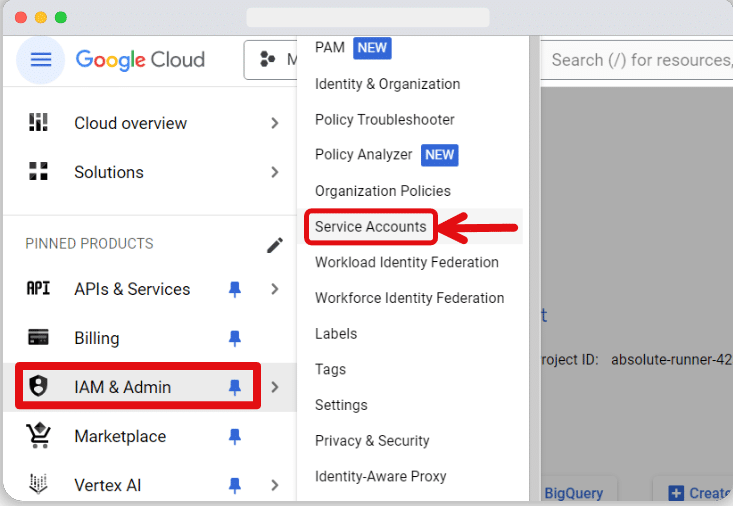Screen dimensions: 733x506
Task: Unpin Billing using its pin icon
Action: pyautogui.click(x=235, y=338)
